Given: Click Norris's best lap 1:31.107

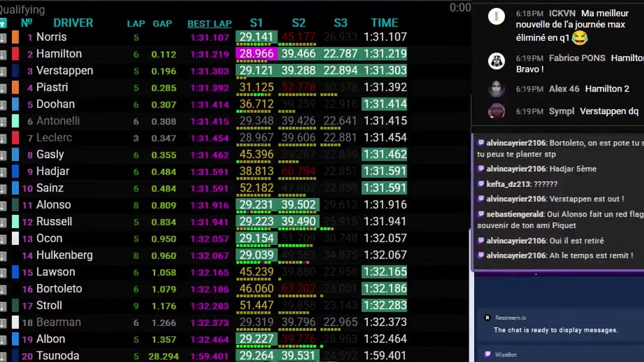Looking at the screenshot, I should (x=209, y=38).
